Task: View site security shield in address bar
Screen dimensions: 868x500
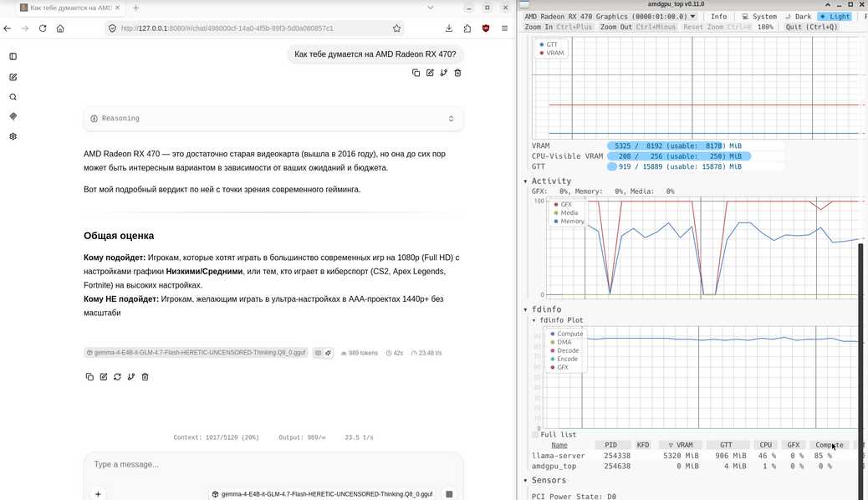Action: (112, 28)
